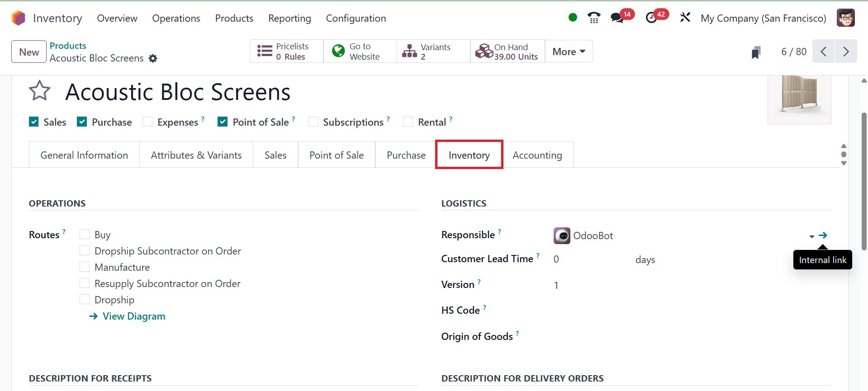Screen dimensions: 868x391
Task: Open the product settings gear menu
Action: (x=153, y=58)
